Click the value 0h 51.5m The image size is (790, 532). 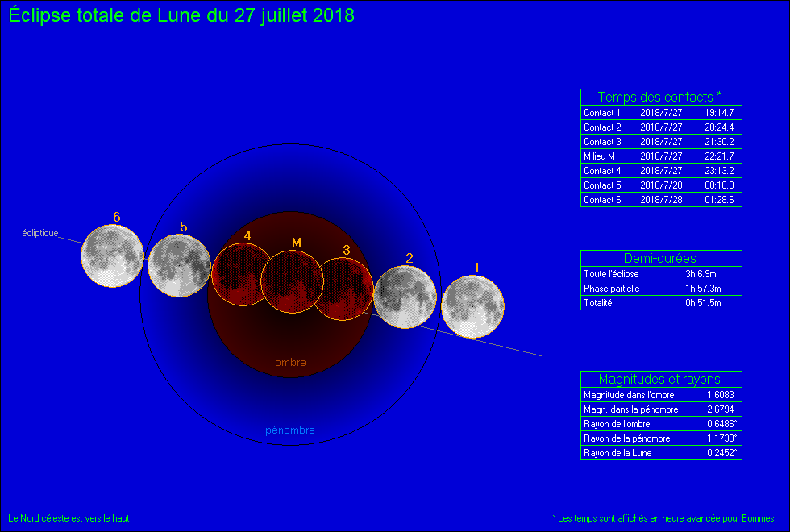click(703, 303)
